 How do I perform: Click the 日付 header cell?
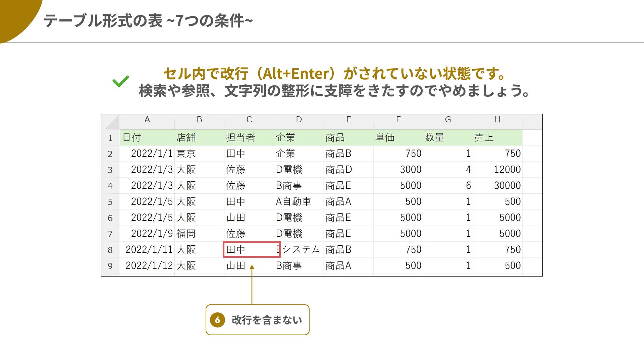(x=147, y=137)
